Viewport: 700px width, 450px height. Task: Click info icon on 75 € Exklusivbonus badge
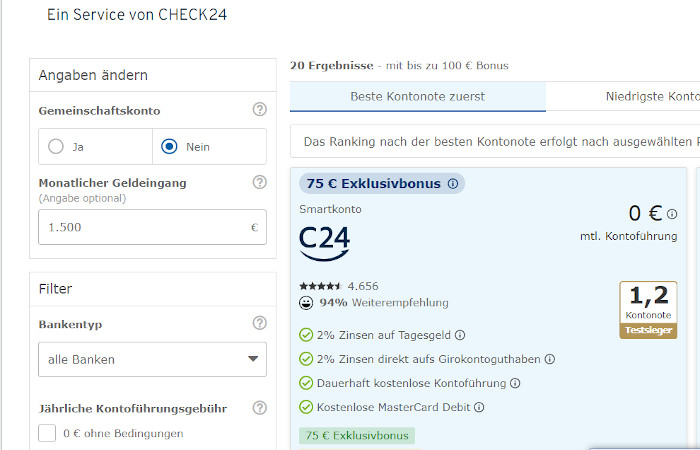pos(453,183)
